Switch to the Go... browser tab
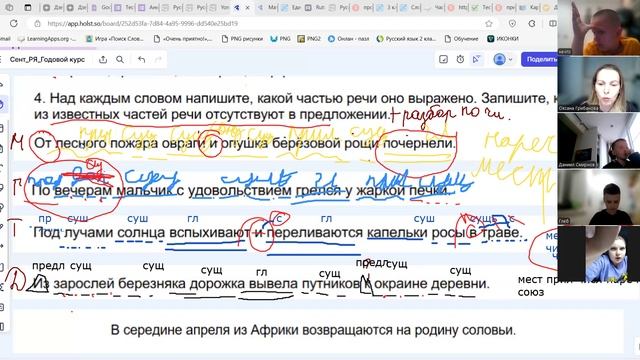 coord(102,8)
